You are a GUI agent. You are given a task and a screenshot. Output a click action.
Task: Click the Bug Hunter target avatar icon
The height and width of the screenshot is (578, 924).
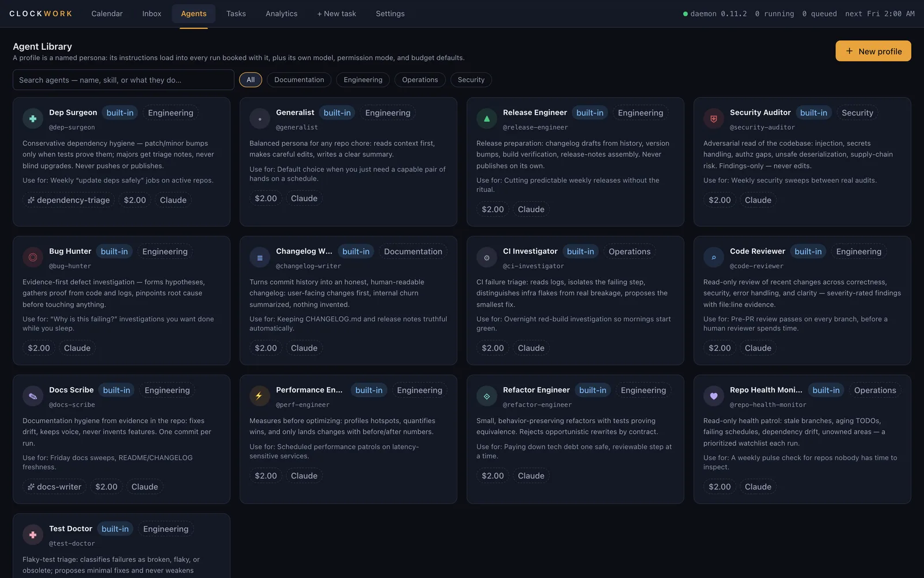tap(33, 257)
